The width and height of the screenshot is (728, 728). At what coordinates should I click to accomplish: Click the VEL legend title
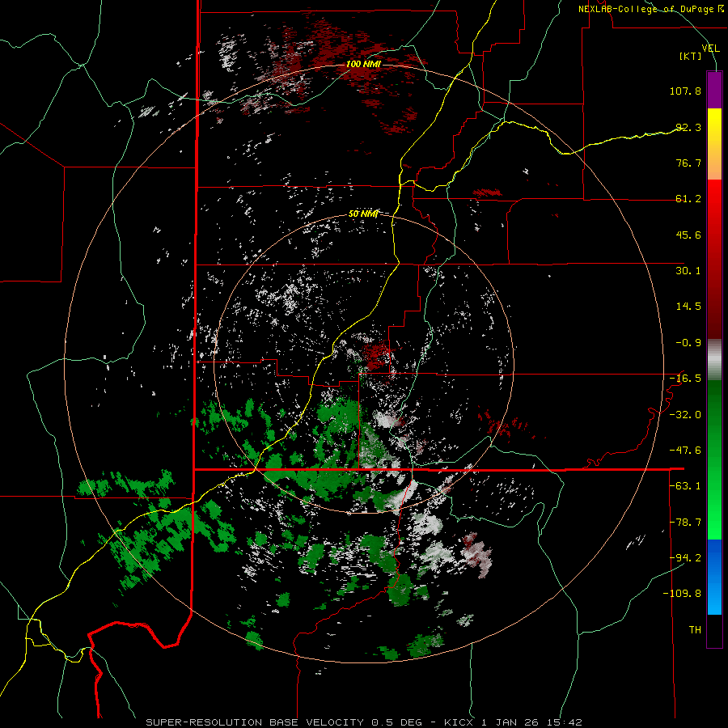click(710, 49)
